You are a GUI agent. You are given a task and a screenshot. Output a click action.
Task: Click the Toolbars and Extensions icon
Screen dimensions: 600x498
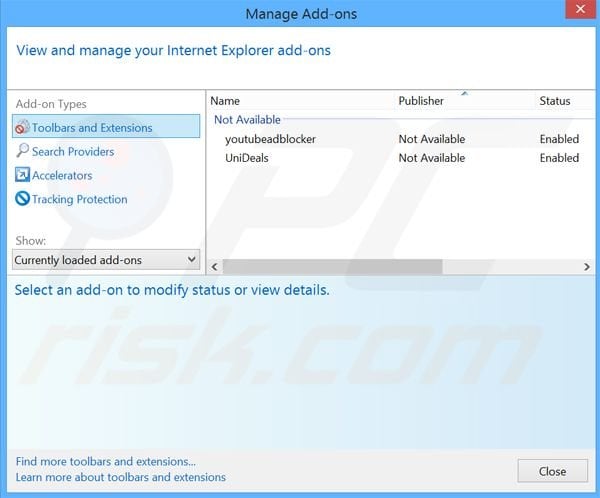tap(22, 128)
